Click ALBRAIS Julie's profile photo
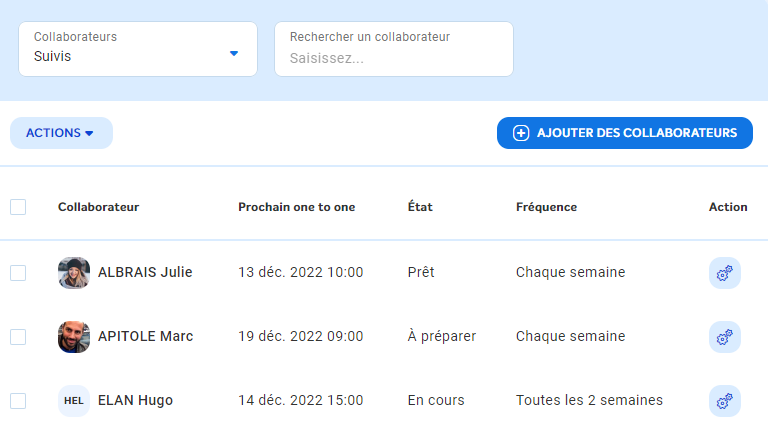Screen dimensions: 768x430 click(74, 273)
